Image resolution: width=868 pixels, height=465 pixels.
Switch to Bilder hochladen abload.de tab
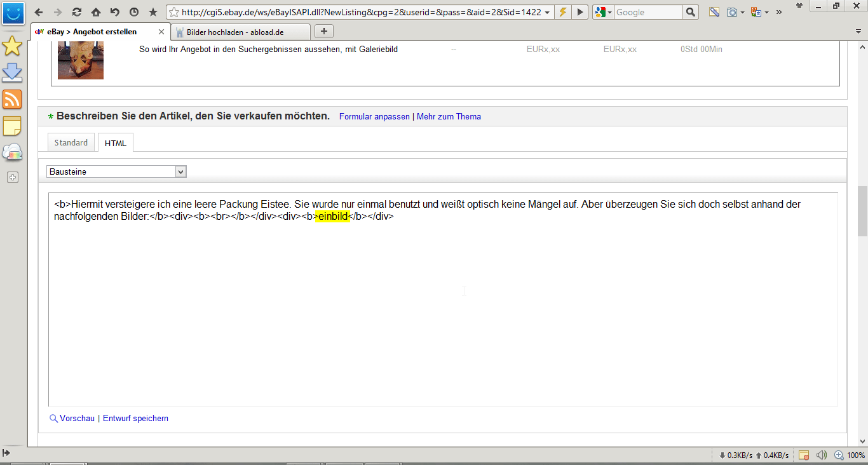click(241, 32)
